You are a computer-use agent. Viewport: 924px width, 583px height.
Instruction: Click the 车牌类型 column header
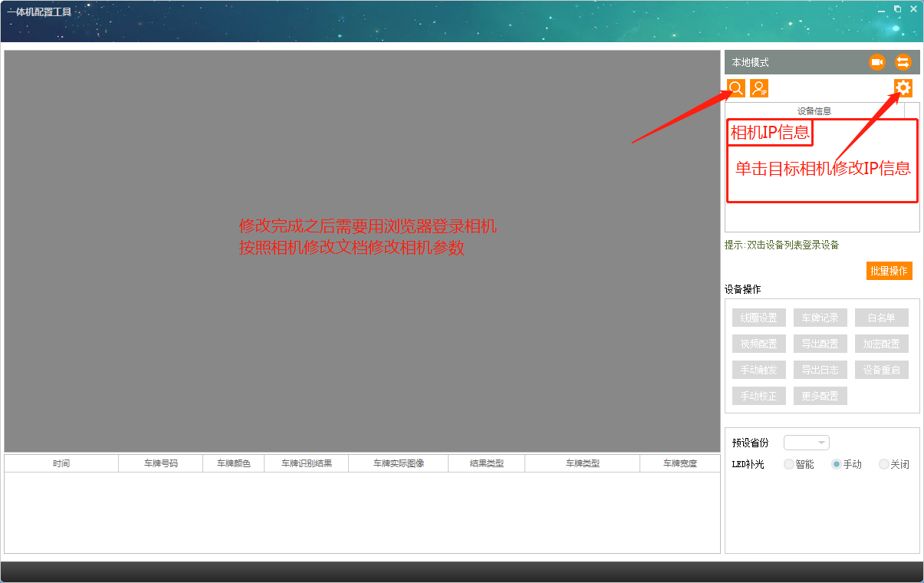point(583,463)
